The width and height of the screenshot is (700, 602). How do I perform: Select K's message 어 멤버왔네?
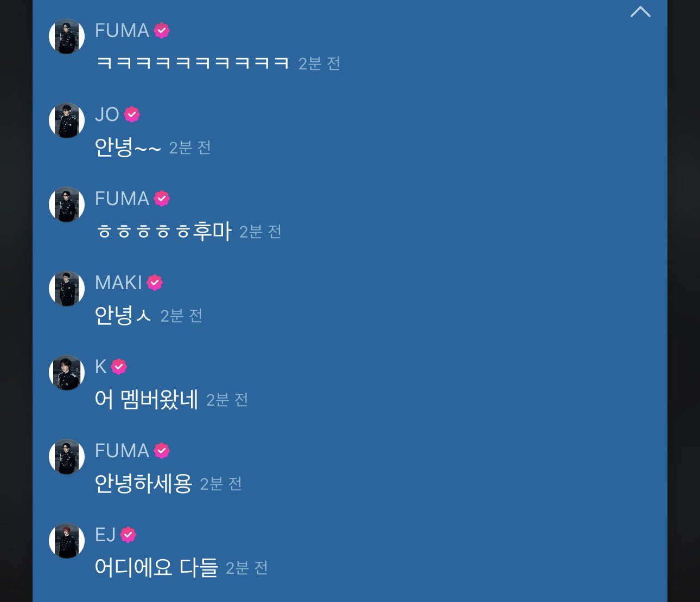click(x=147, y=400)
